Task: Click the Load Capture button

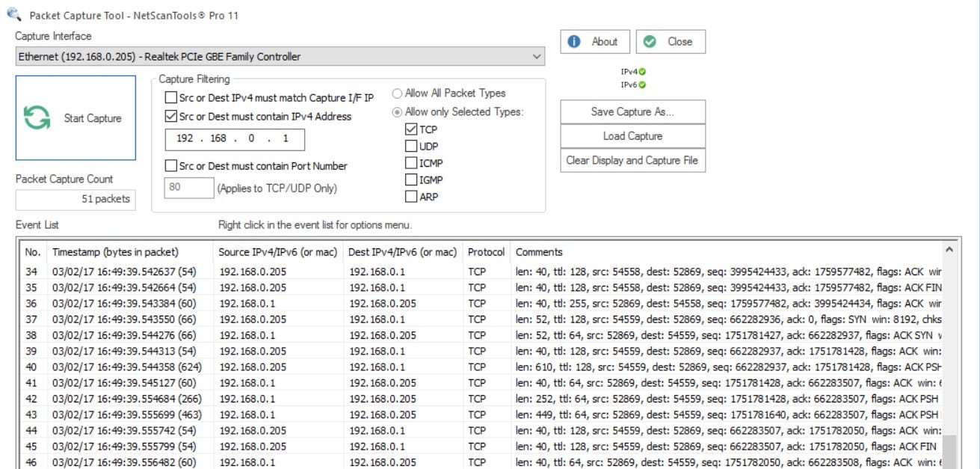Action: click(632, 135)
